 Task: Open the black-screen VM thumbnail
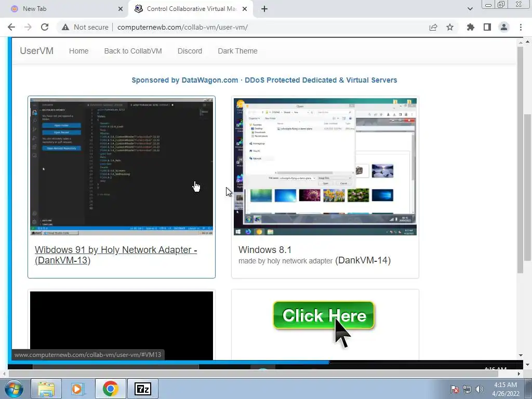[x=122, y=325]
